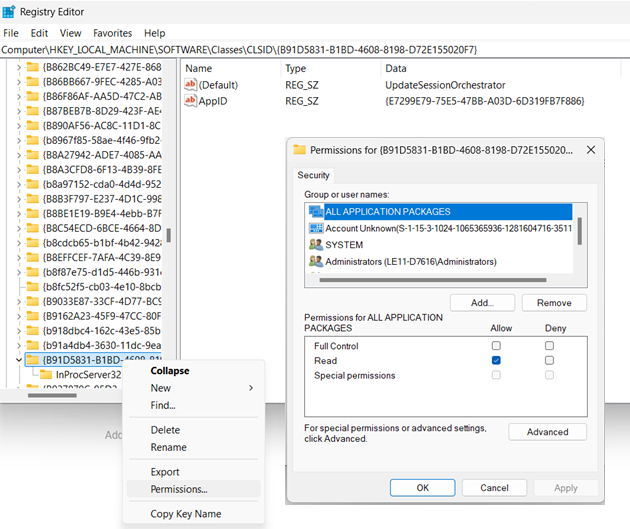Image resolution: width=630 pixels, height=529 pixels.
Task: Click the folder icon in Permissions dialog title
Action: click(x=299, y=150)
